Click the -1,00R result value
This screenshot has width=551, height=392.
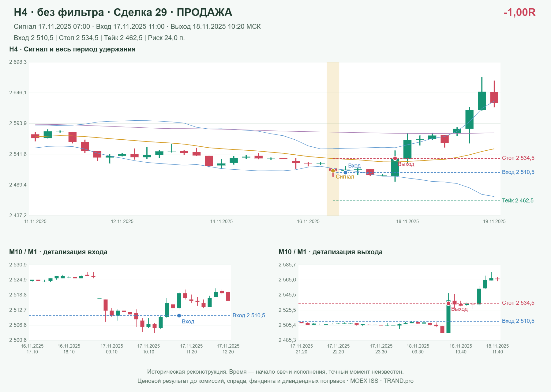click(519, 12)
